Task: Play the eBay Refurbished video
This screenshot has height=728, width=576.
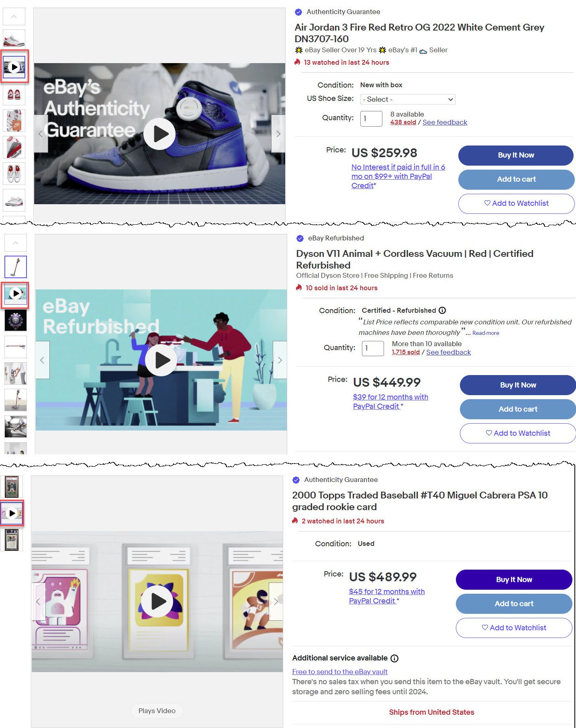Action: coord(161,360)
